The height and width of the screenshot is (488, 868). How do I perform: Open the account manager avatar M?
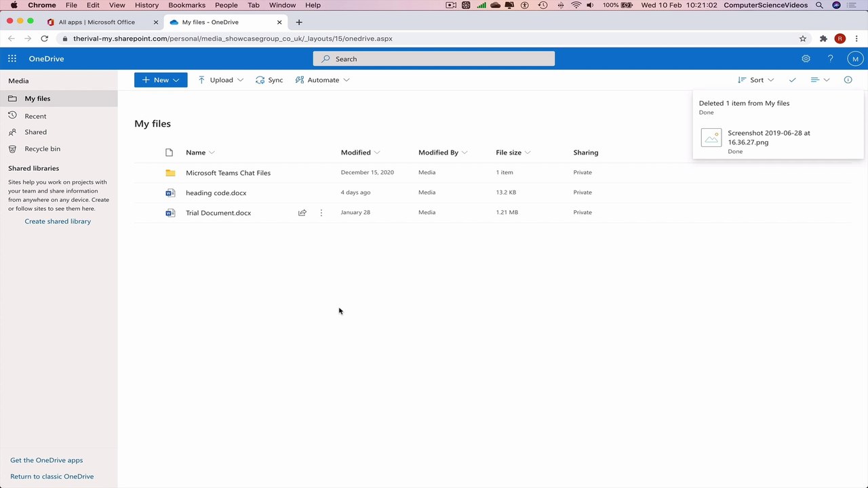[855, 59]
